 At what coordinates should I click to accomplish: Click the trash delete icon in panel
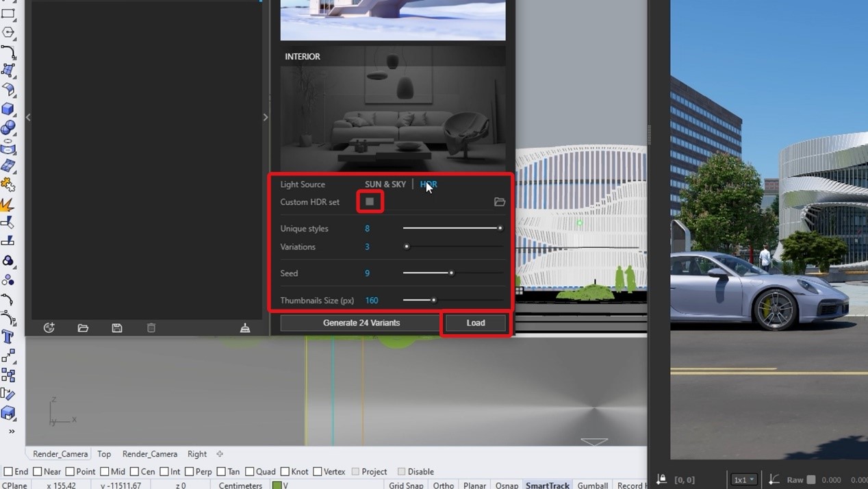tap(151, 328)
